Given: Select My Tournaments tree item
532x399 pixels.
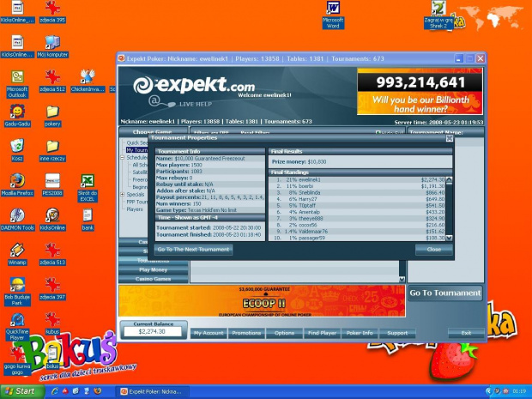Looking at the screenshot, I should [137, 150].
